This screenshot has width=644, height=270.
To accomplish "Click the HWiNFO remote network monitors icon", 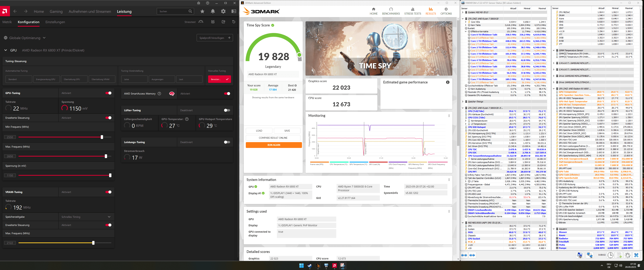I will [590, 255].
